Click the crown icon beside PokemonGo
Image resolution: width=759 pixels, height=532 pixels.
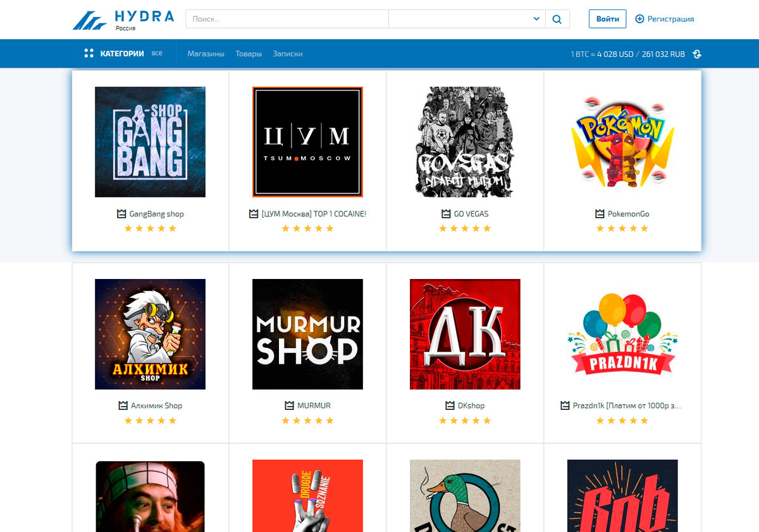600,214
